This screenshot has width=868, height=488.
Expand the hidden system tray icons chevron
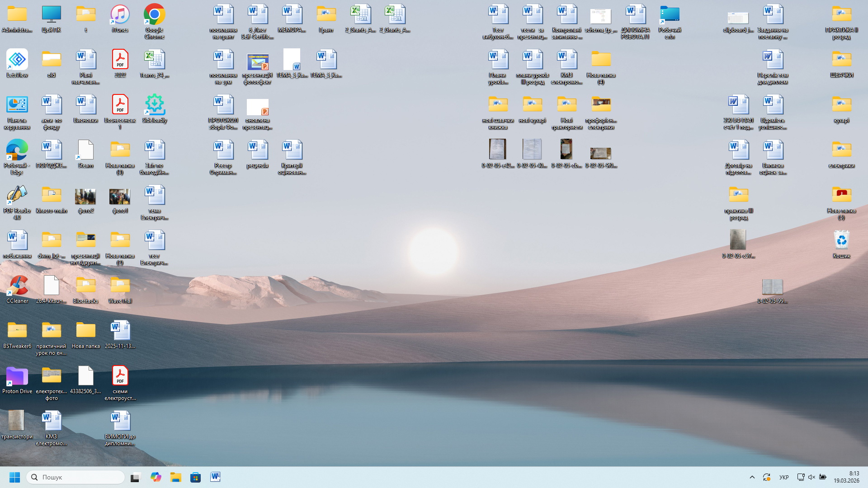coord(752,477)
